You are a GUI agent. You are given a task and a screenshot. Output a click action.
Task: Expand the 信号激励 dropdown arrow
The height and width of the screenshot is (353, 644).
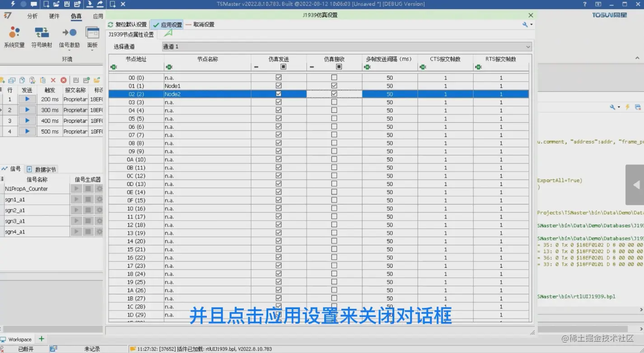pyautogui.click(x=69, y=50)
